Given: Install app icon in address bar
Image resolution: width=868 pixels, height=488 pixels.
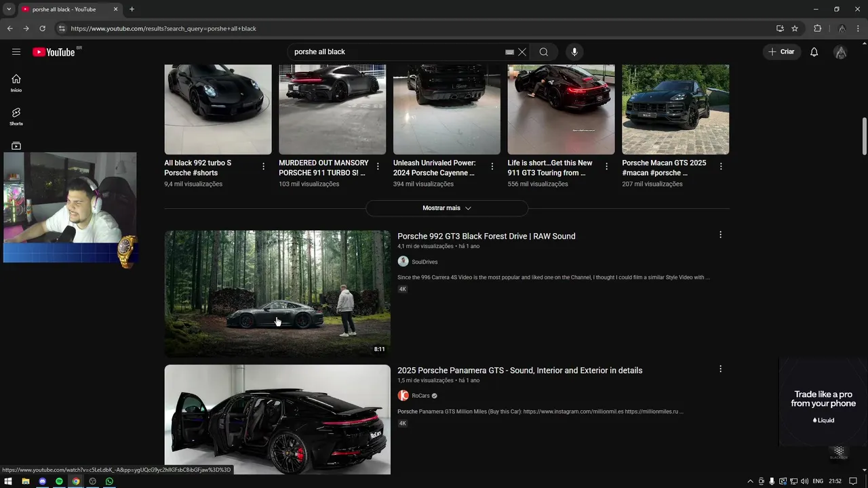Looking at the screenshot, I should [x=780, y=28].
